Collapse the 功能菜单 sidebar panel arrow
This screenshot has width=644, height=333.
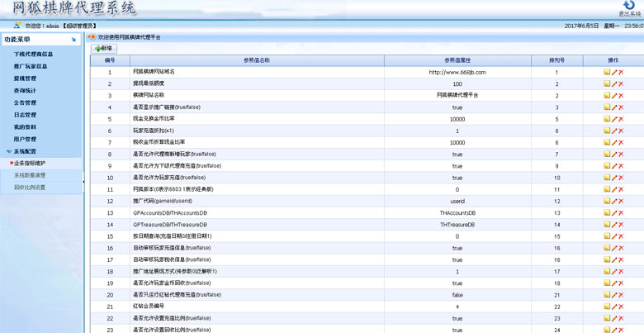74,40
